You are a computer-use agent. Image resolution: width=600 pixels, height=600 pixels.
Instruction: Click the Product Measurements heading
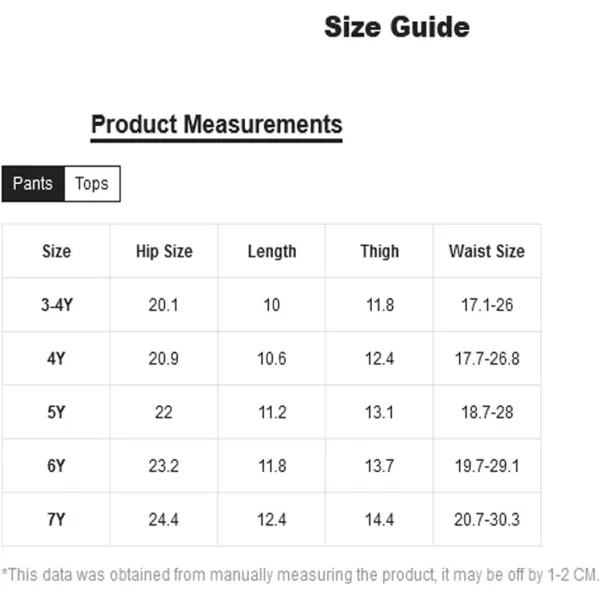(217, 125)
